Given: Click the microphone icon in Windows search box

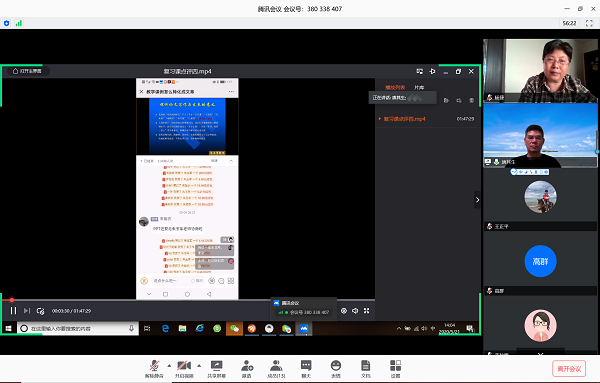Looking at the screenshot, I should click(131, 328).
